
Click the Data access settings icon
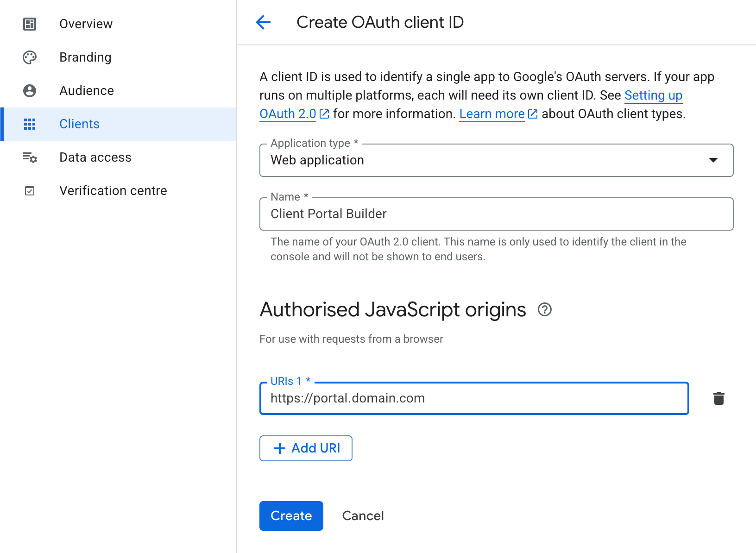point(30,157)
